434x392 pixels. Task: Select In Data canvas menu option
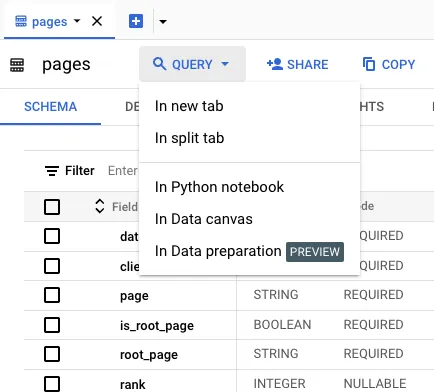point(249,219)
